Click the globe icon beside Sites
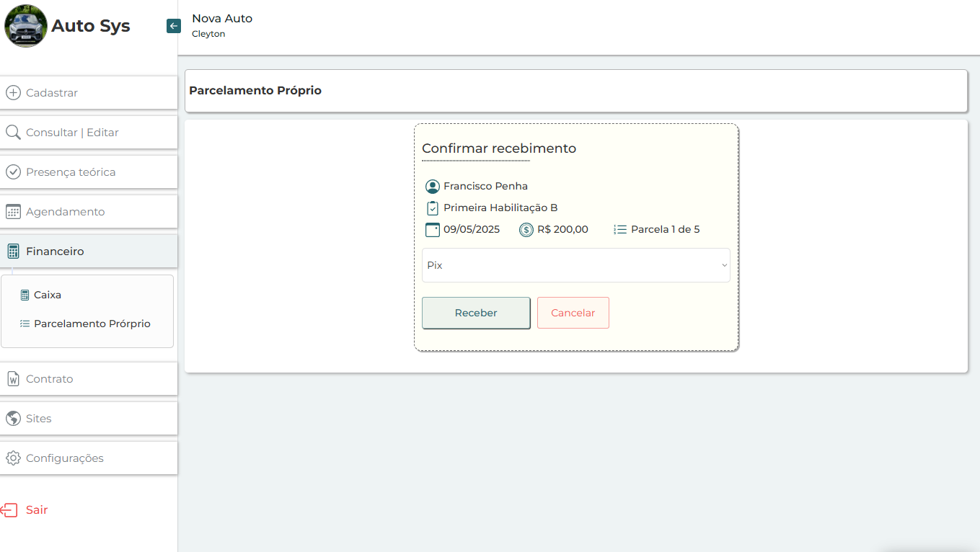The height and width of the screenshot is (552, 980). (13, 419)
